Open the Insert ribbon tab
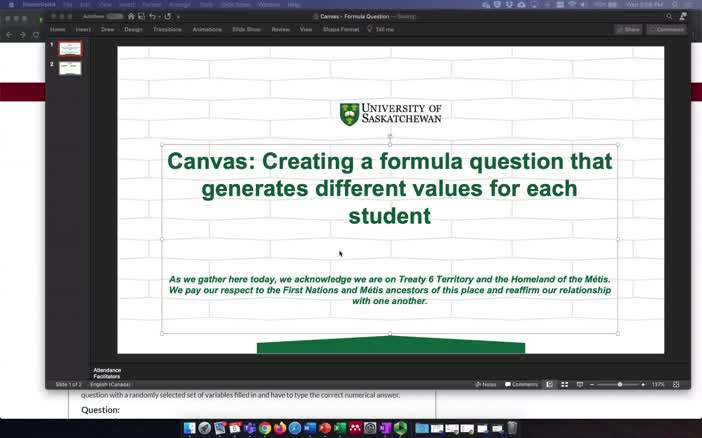Viewport: 702px width, 438px height. [x=83, y=30]
